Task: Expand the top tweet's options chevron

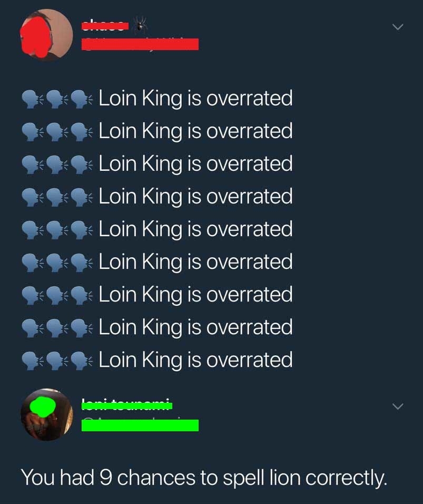Action: [398, 27]
